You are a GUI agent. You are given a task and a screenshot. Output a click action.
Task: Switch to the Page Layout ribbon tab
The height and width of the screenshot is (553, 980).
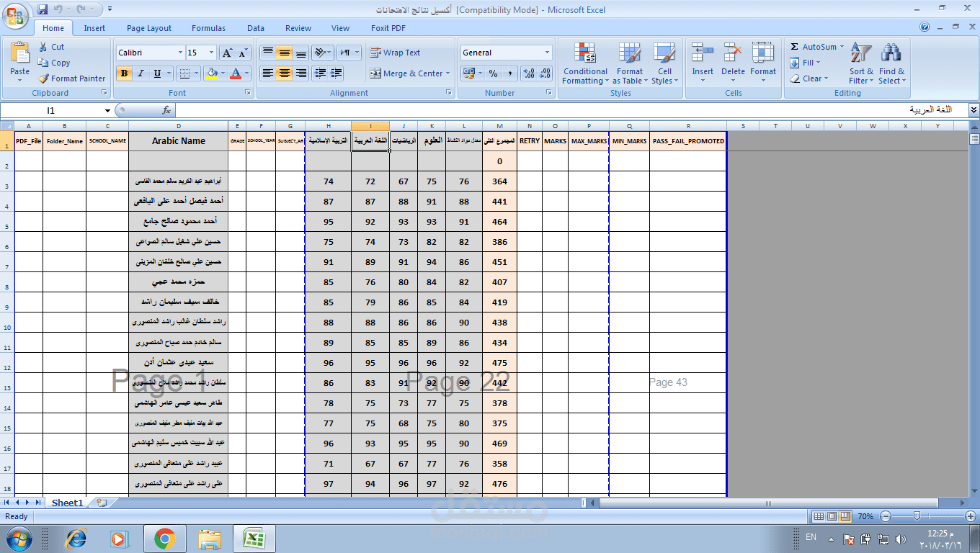tap(149, 28)
